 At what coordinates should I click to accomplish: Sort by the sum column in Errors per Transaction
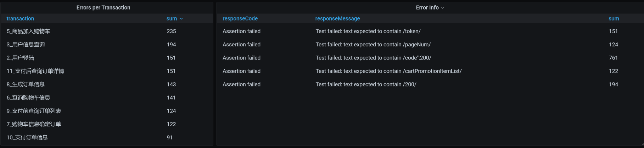coord(172,18)
